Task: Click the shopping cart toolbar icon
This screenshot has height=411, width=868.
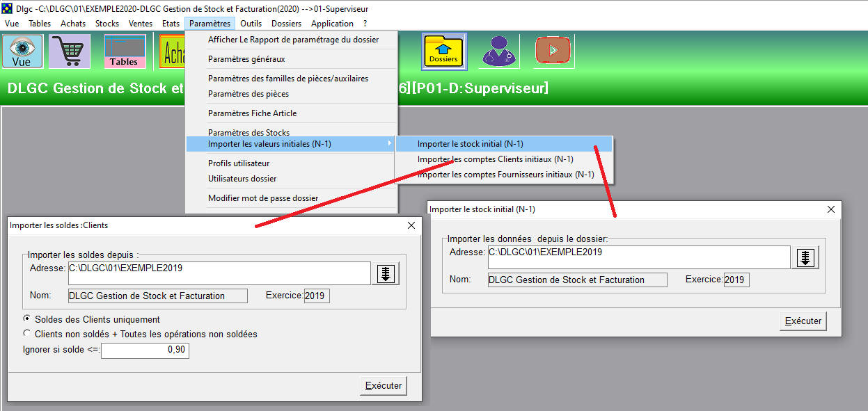Action: click(70, 51)
